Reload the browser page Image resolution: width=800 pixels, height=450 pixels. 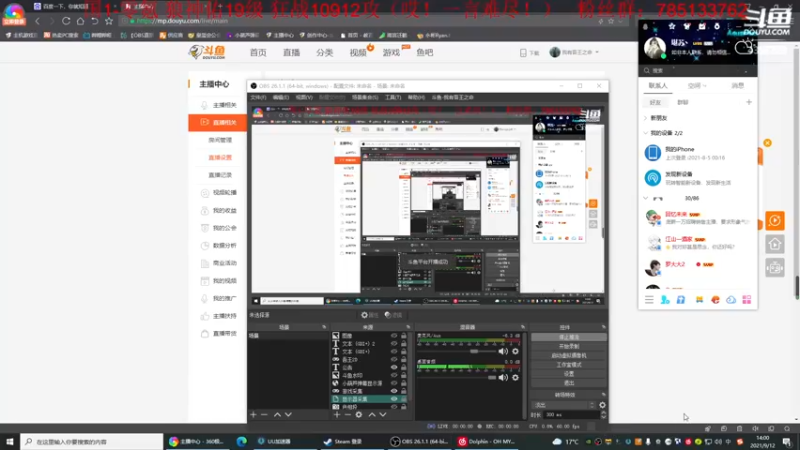click(x=66, y=21)
